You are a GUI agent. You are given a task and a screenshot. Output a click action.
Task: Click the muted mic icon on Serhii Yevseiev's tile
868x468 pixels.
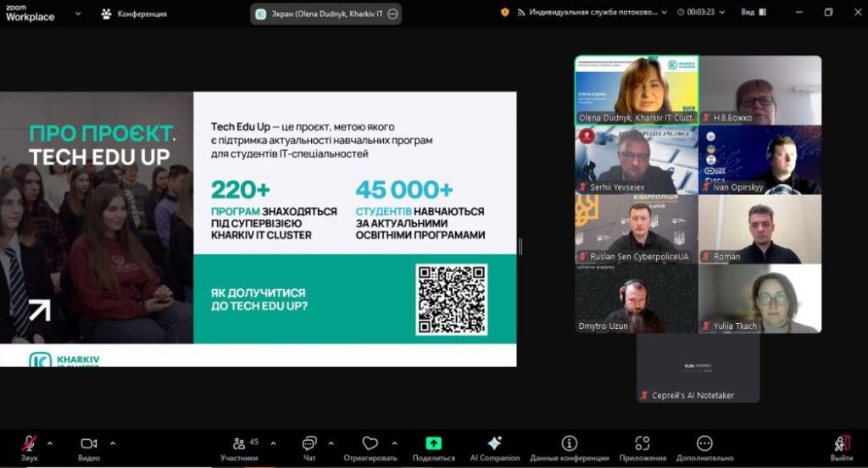coord(583,187)
